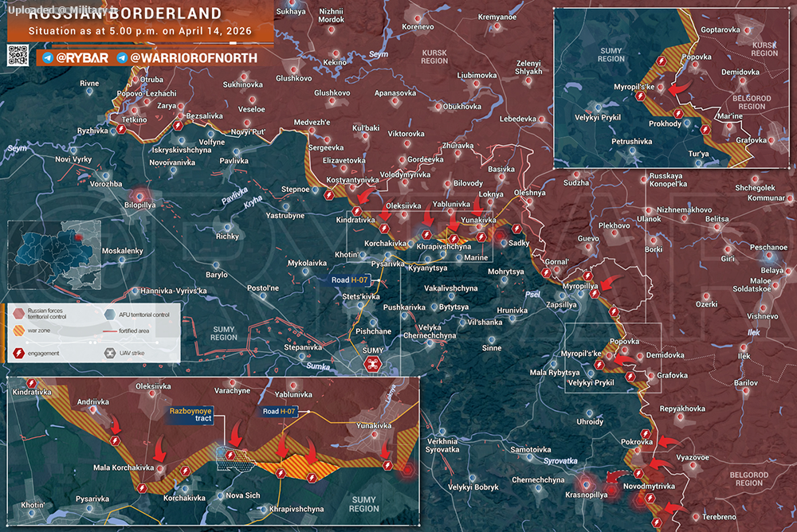Click the Vakalivshchyna label

451,288
